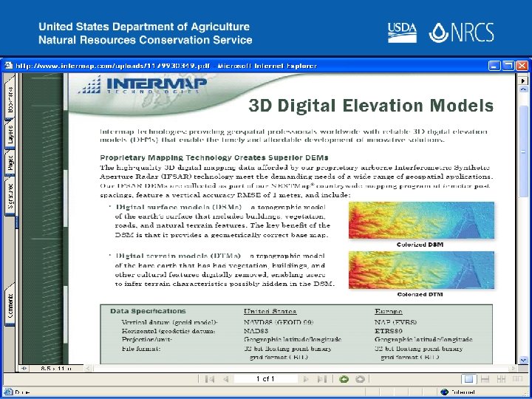Click the Internet zone globe icon

tap(444, 392)
